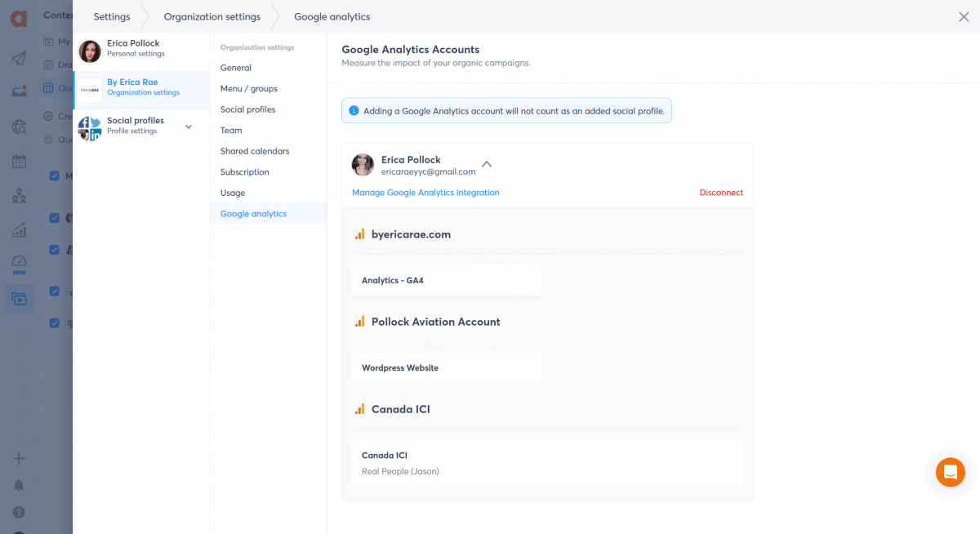Image resolution: width=980 pixels, height=534 pixels.
Task: Collapse the Erica Pollock account chevron
Action: point(487,164)
